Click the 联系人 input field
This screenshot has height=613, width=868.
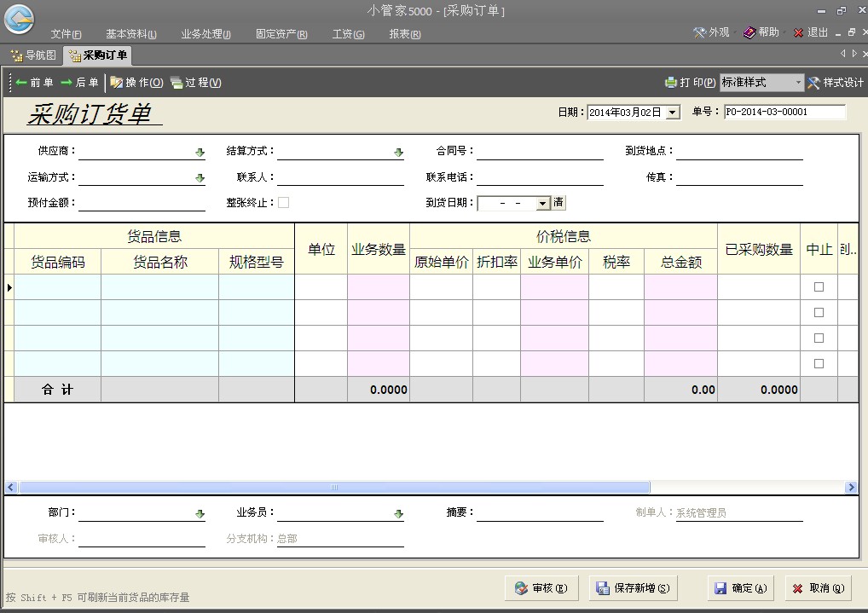(x=340, y=177)
